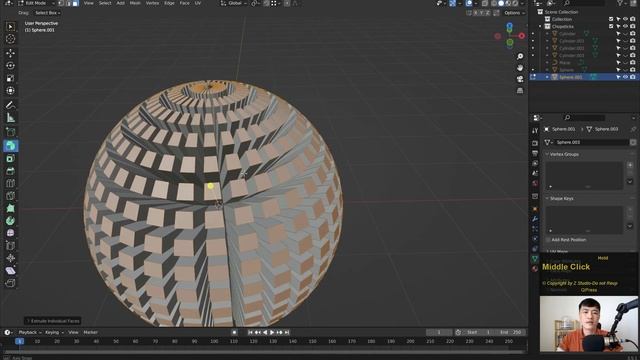Toggle Collection visibility eye icon
This screenshot has height=360, width=640.
pyautogui.click(x=625, y=19)
